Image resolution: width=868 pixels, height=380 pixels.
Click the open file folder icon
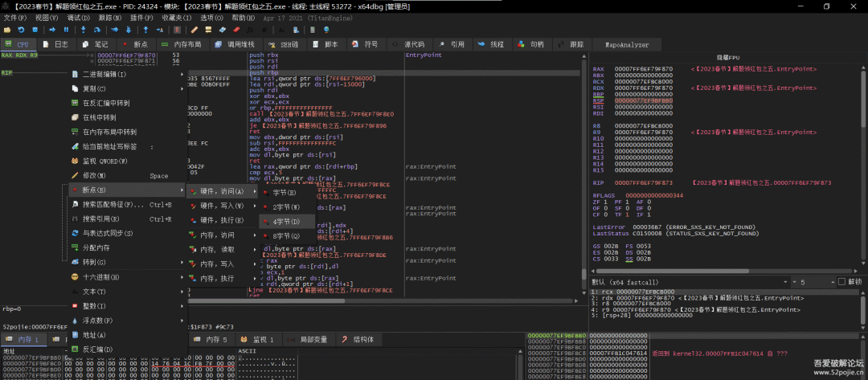[x=7, y=30]
